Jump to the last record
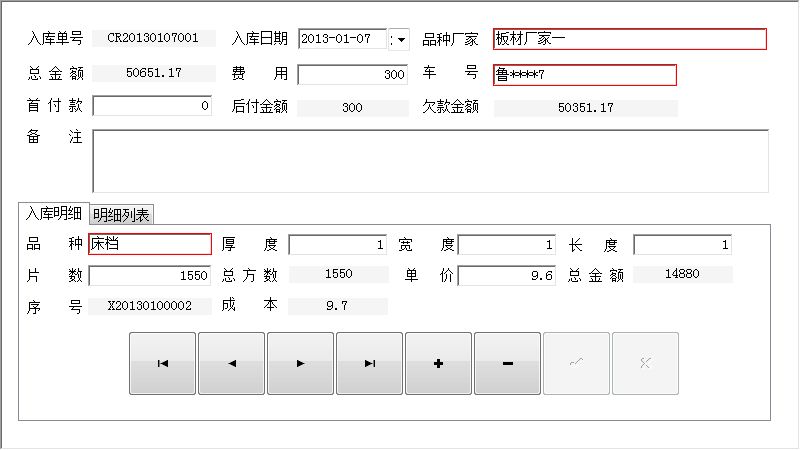The width and height of the screenshot is (800, 450). tap(370, 364)
